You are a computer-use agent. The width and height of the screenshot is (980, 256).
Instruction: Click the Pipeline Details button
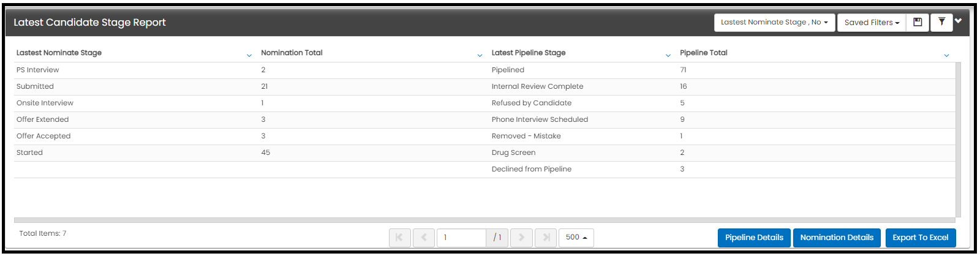click(x=754, y=238)
